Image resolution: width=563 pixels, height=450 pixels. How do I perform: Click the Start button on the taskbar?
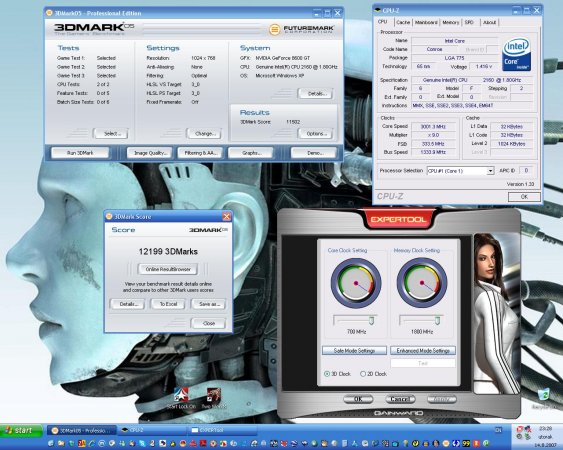[x=21, y=430]
